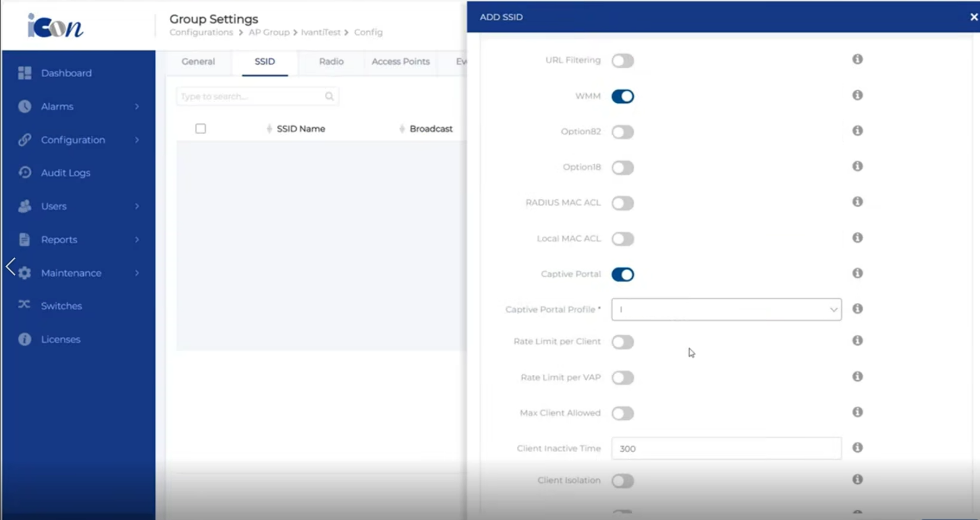This screenshot has width=980, height=520.
Task: Click the Audit Logs history icon
Action: [25, 173]
